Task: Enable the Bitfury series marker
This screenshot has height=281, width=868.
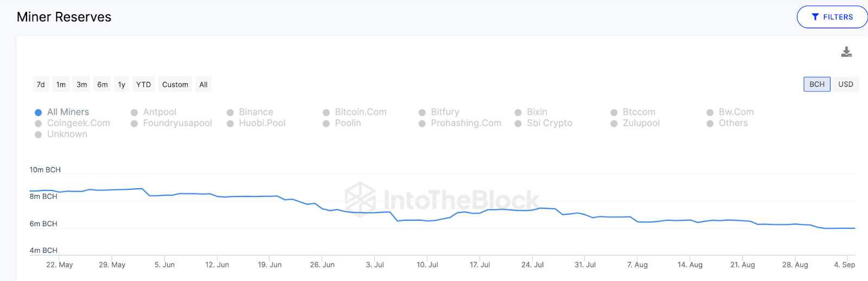Action: [x=423, y=112]
